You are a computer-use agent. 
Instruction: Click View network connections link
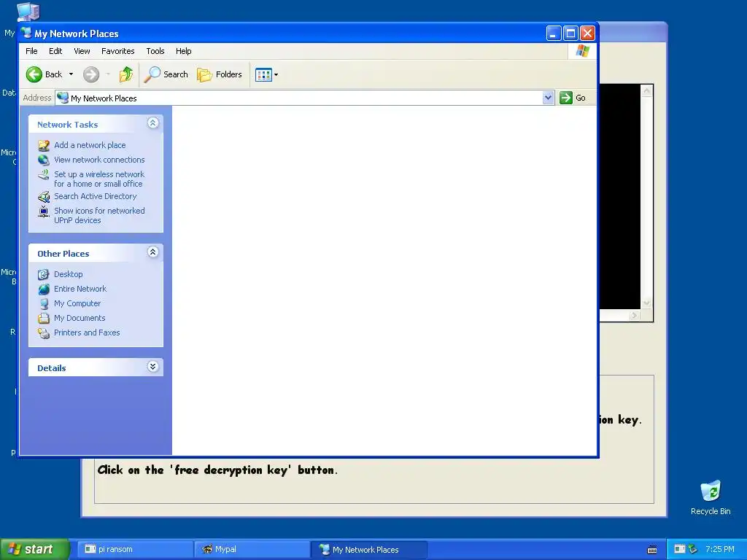[99, 160]
